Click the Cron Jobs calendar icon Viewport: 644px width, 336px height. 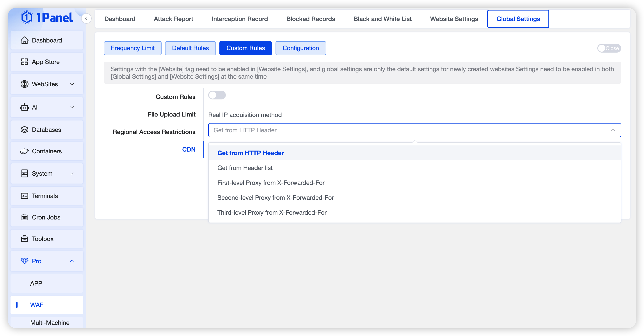(x=24, y=217)
